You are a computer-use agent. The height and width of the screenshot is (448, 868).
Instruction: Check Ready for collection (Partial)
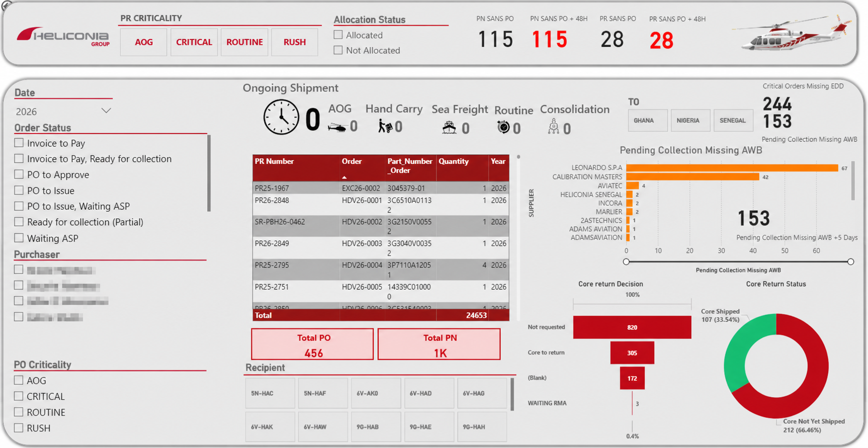coord(19,222)
